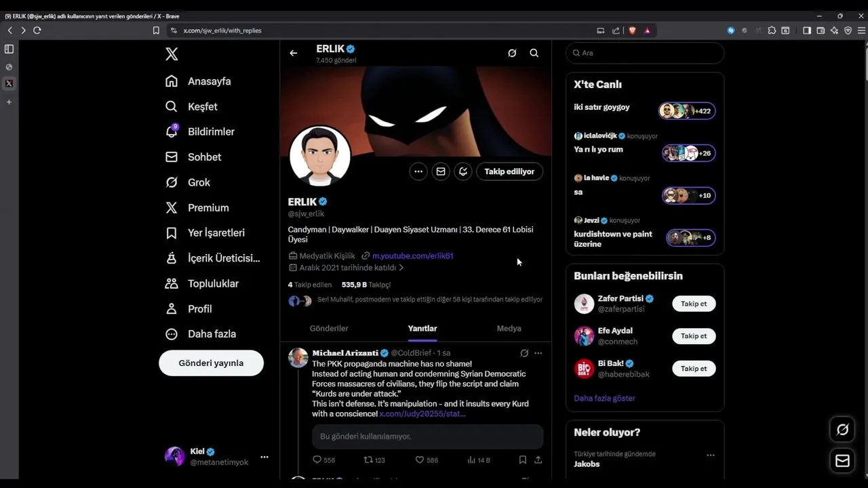Open more options on Arizanti post

tap(538, 353)
